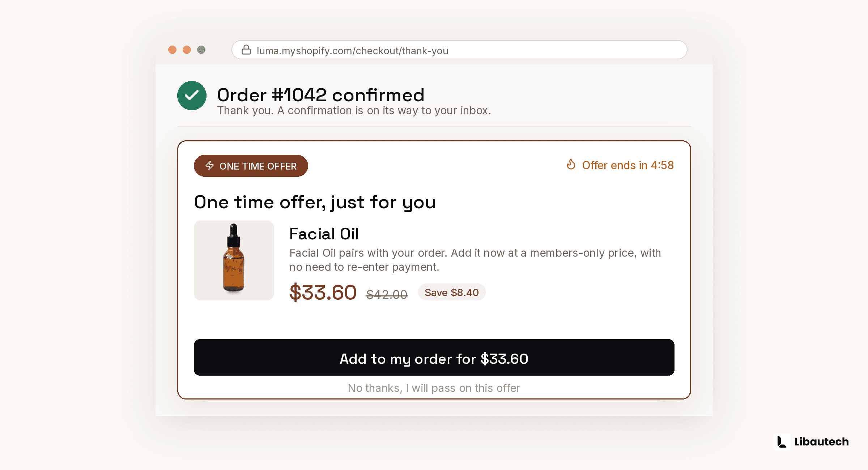Click the lightning bolt icon in badge
Image resolution: width=868 pixels, height=470 pixels.
point(210,166)
